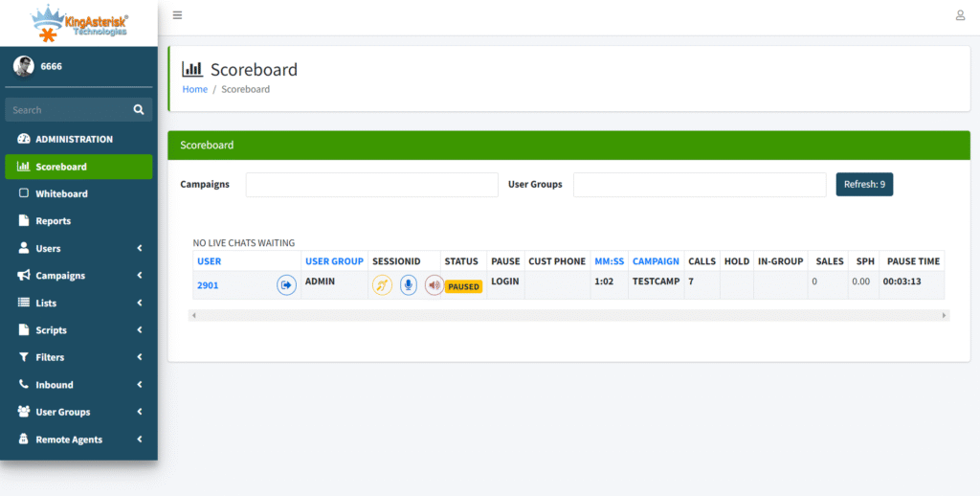Click the Home breadcrumb link

coord(194,89)
